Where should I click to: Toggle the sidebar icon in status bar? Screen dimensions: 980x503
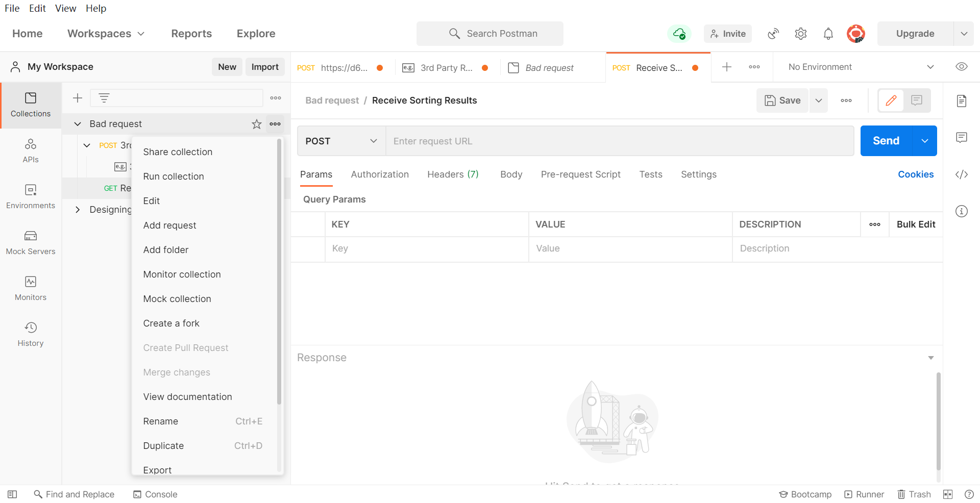(x=12, y=494)
